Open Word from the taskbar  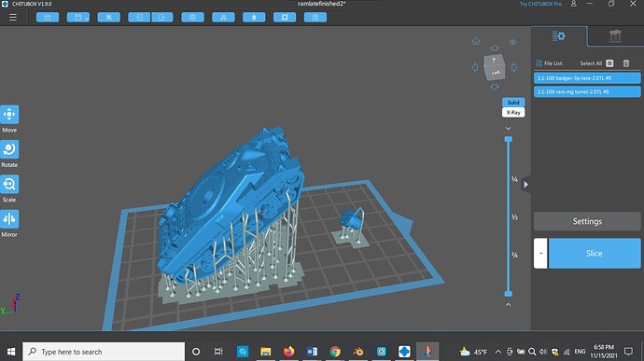pos(312,352)
